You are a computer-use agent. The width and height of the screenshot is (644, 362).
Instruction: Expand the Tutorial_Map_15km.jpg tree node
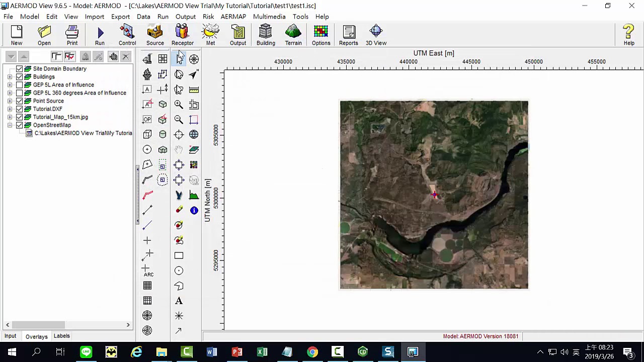click(x=10, y=117)
